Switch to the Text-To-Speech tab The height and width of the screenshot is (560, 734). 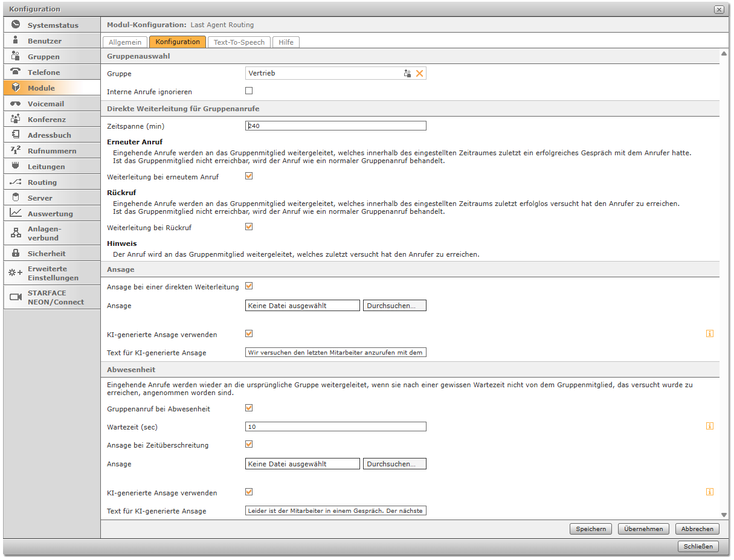(239, 42)
